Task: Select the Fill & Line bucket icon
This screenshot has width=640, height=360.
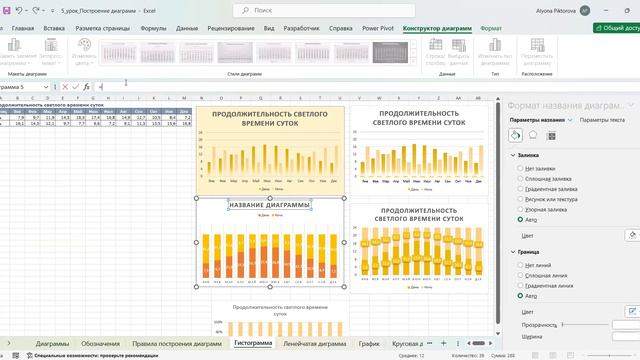Action: tap(516, 135)
